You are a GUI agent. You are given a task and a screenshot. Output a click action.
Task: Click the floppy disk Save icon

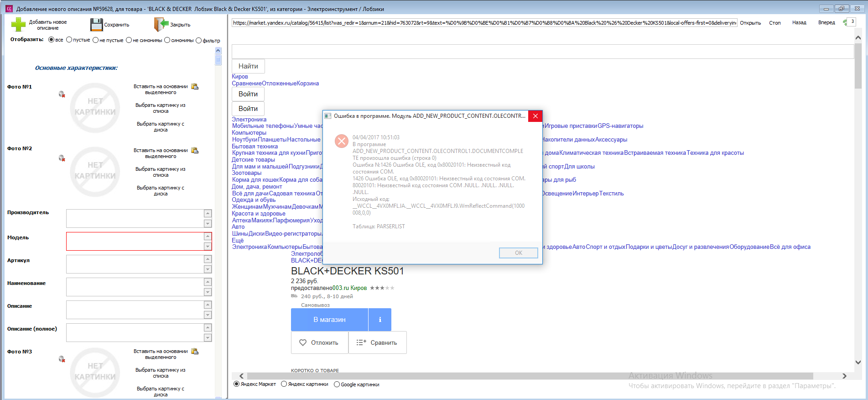97,25
